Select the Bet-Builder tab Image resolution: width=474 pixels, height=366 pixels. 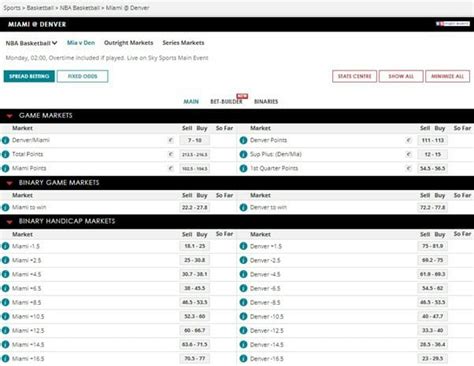(226, 101)
